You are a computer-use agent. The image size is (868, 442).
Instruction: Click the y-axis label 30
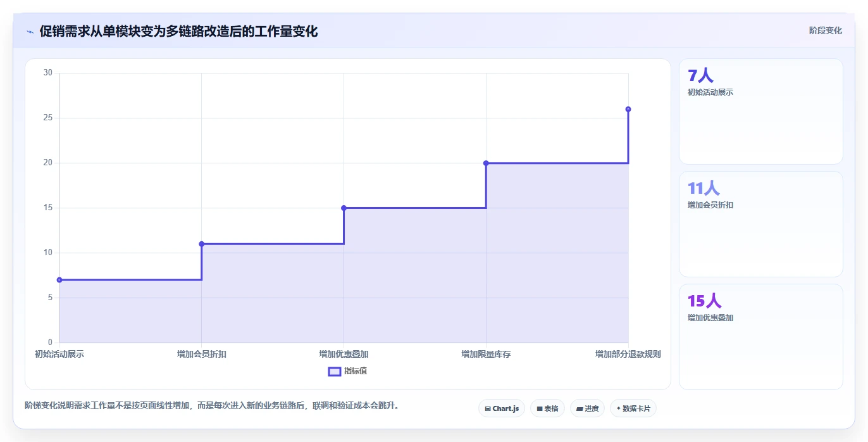coord(48,73)
